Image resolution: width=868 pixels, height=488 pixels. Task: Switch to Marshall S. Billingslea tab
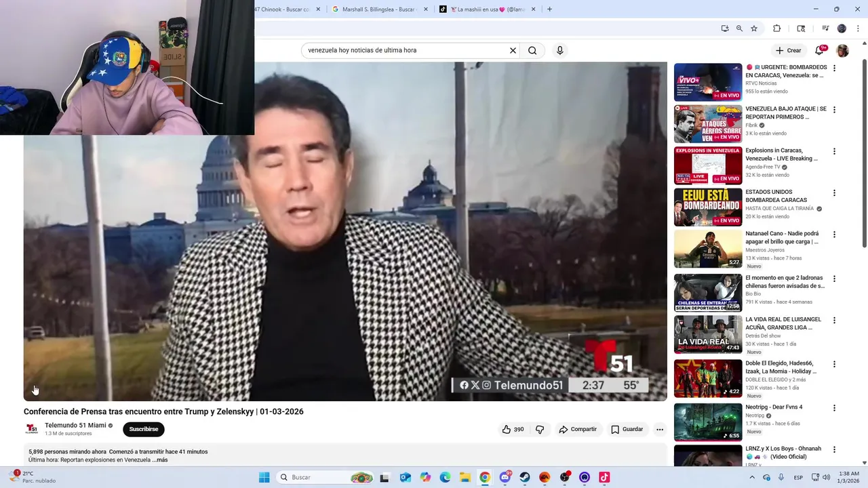380,9
